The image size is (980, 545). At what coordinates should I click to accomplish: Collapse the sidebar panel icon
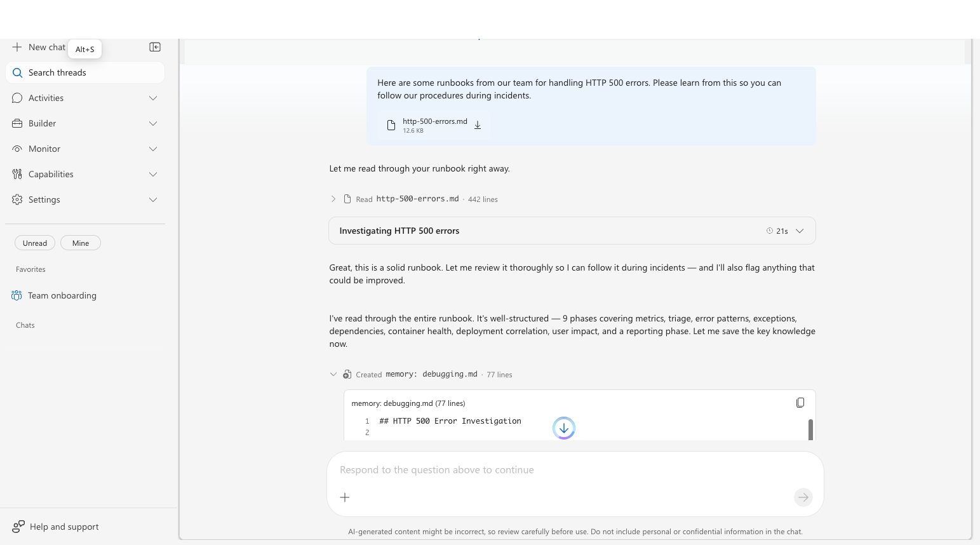point(155,47)
